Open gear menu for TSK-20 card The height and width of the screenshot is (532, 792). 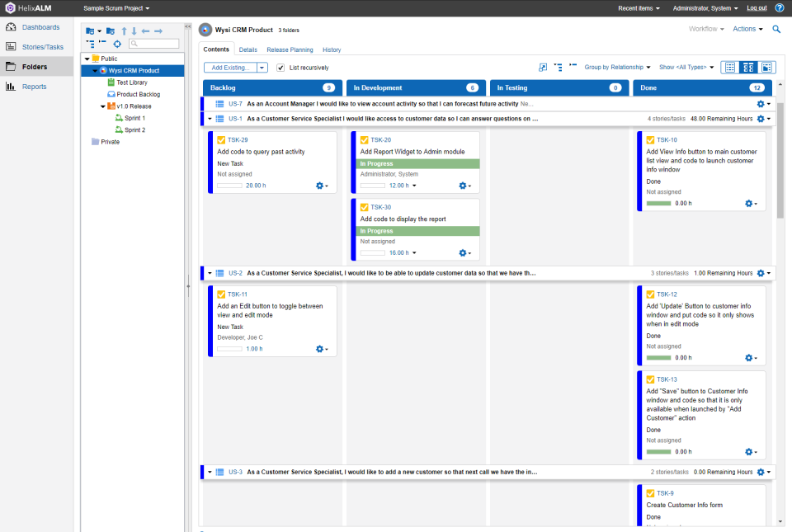coord(464,186)
